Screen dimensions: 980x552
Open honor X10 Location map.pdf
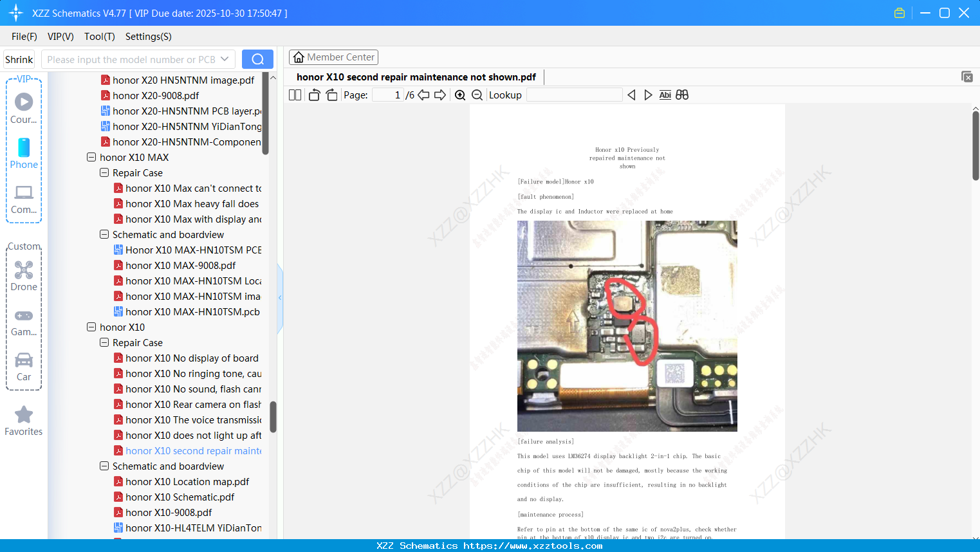181,481
